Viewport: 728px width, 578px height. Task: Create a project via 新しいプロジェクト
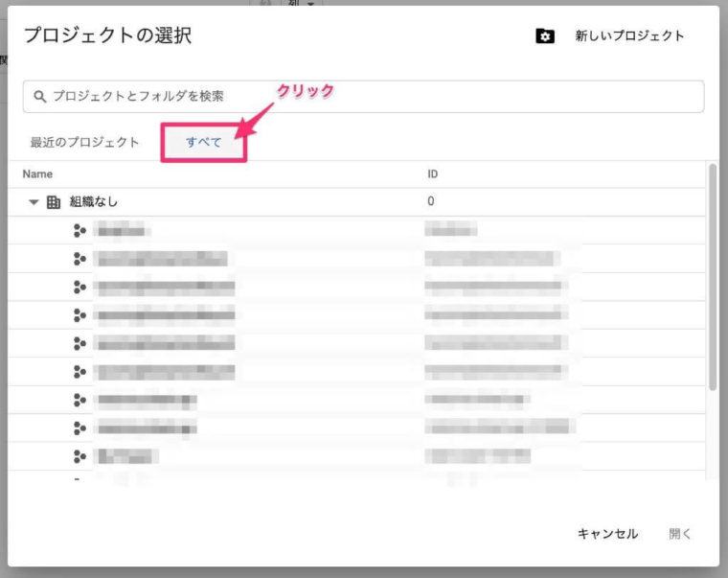point(629,36)
